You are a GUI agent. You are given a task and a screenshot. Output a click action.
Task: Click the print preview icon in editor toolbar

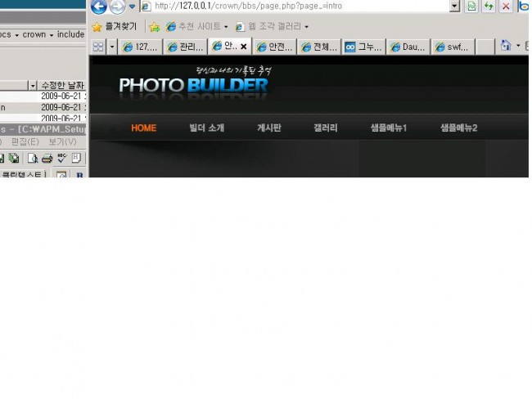(x=33, y=158)
